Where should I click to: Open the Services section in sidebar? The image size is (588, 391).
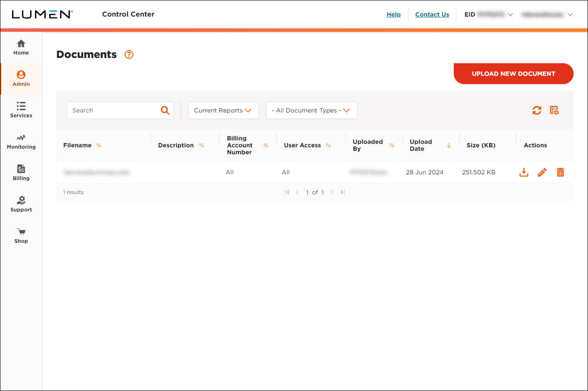click(x=21, y=110)
